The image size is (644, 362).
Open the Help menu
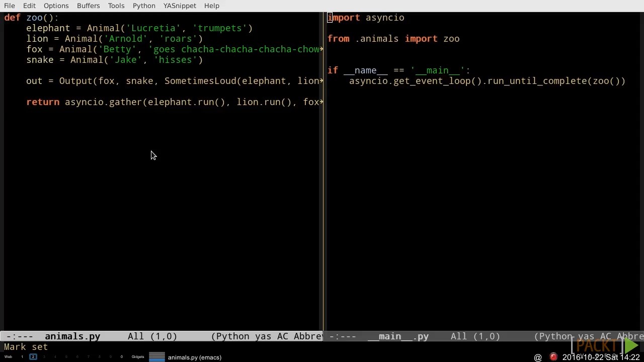point(211,6)
